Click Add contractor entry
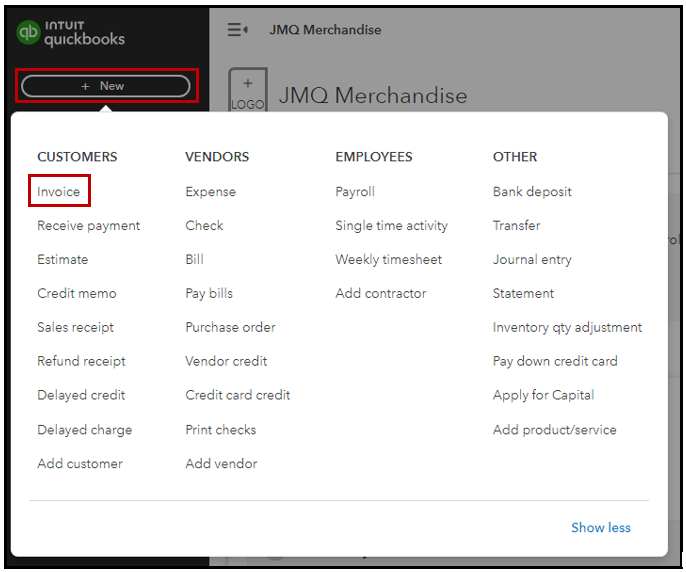 [x=381, y=293]
